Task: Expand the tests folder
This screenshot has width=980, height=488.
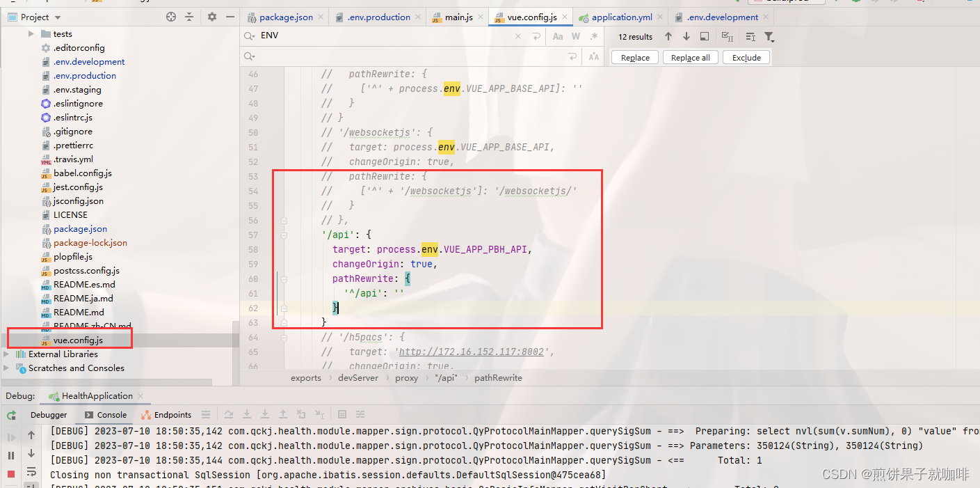Action: tap(31, 33)
